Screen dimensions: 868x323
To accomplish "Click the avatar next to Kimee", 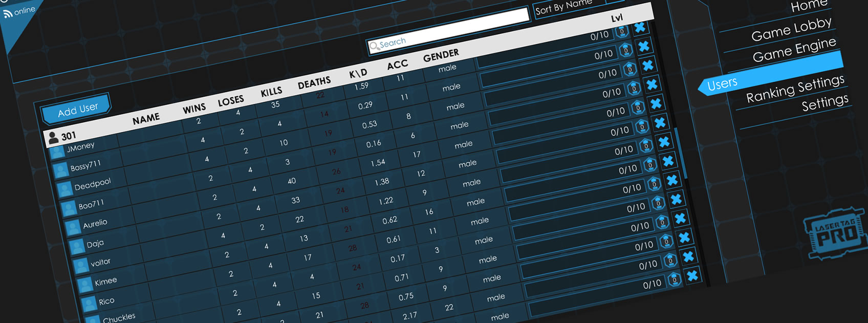I will 85,285.
